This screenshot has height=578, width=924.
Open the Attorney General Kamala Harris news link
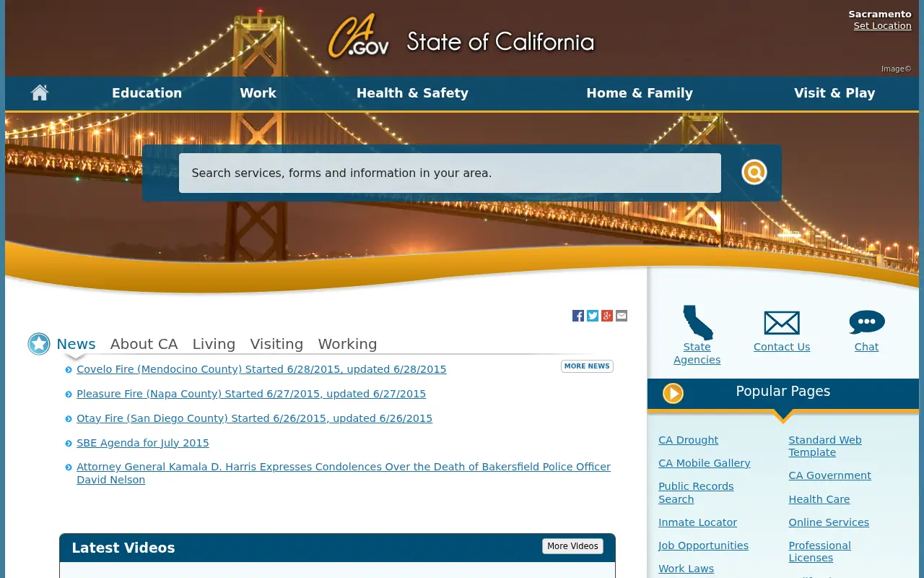click(344, 473)
